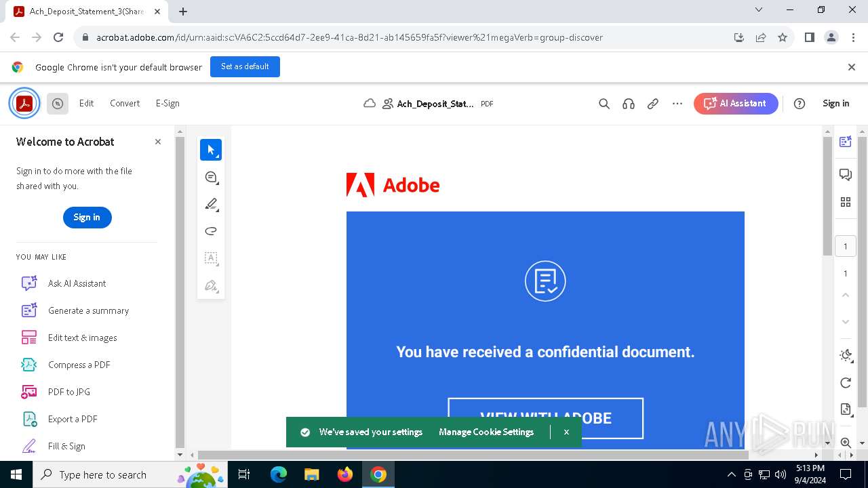
Task: Click blue Sign in button in Welcome panel
Action: (87, 218)
